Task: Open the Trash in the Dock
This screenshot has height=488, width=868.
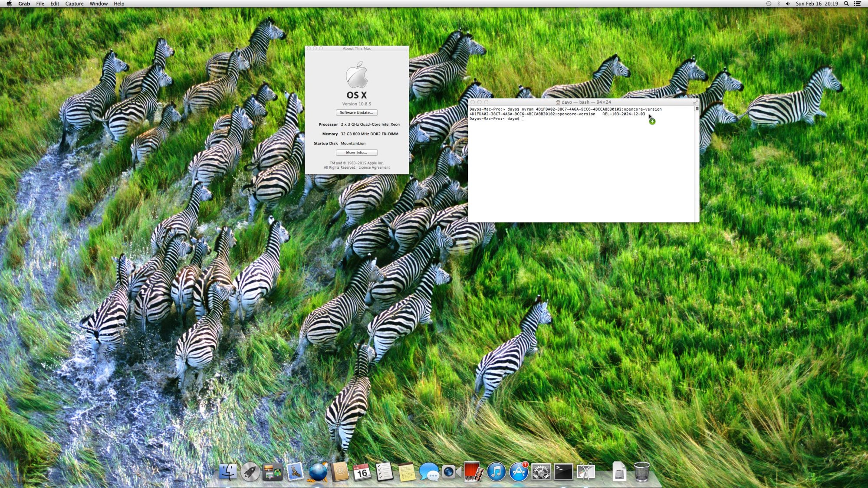Action: tap(641, 472)
